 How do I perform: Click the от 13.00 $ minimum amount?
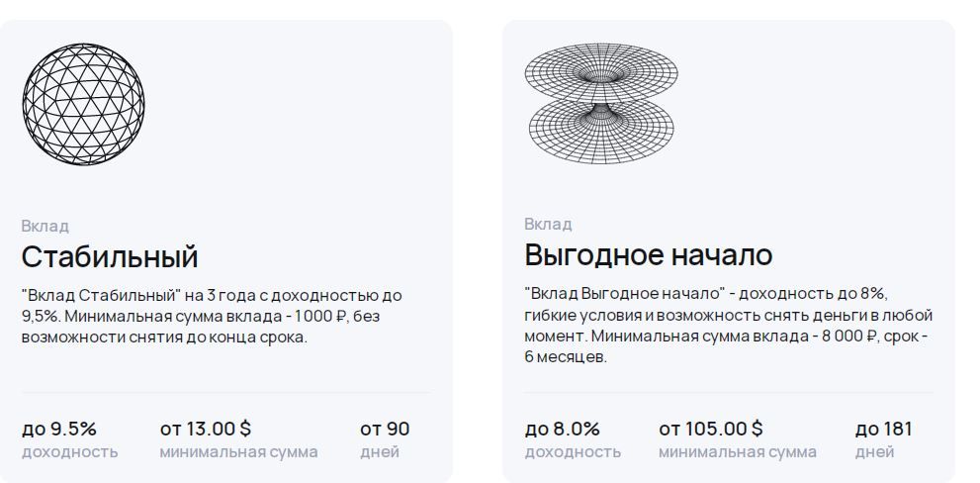point(205,429)
